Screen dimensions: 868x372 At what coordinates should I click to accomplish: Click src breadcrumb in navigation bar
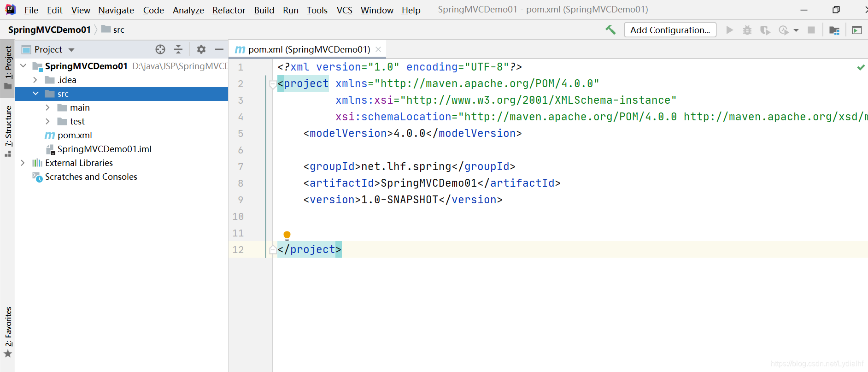click(113, 30)
